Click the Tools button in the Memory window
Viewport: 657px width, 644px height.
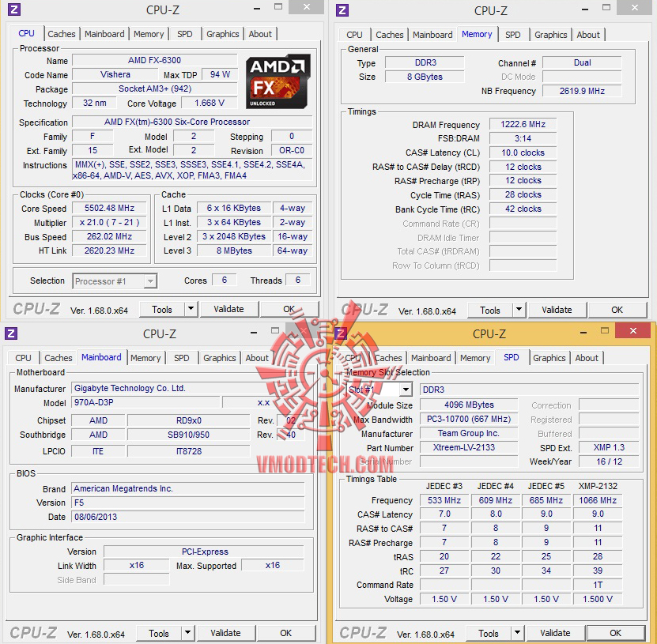point(490,311)
